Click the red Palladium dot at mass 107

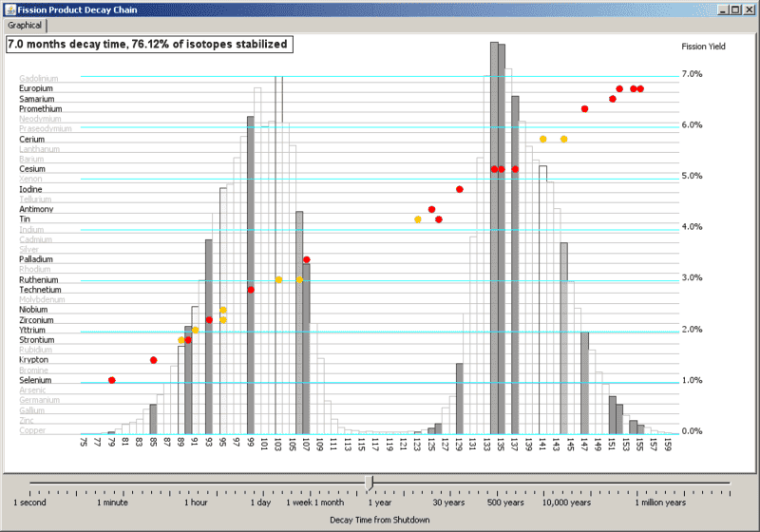pyautogui.click(x=306, y=259)
